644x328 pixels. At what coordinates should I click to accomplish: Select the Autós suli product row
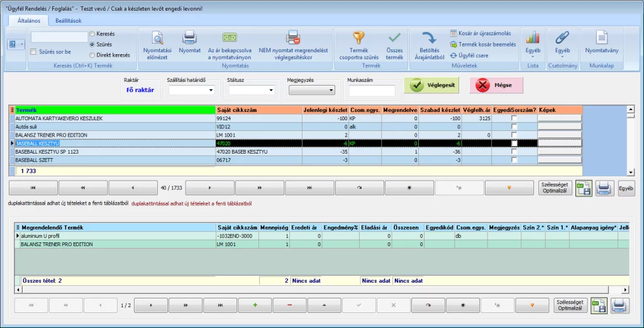296,127
